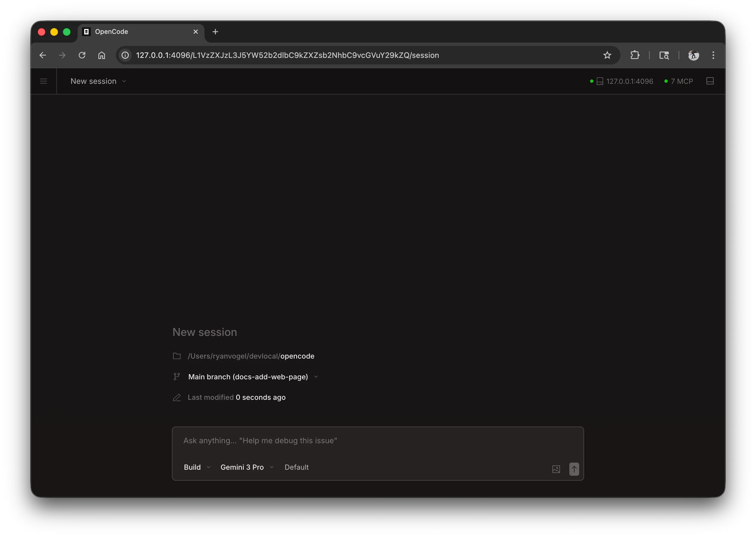Attach an image using the image icon
The height and width of the screenshot is (538, 756).
point(556,469)
